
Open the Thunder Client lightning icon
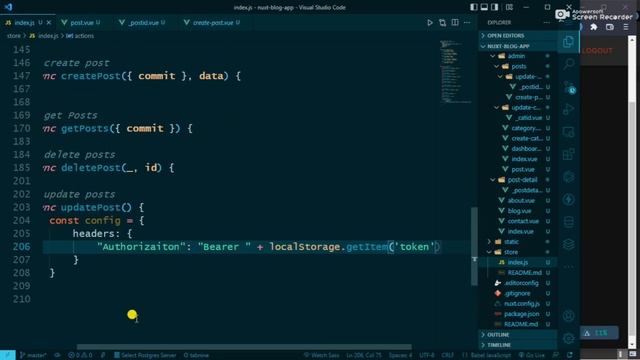click(568, 200)
